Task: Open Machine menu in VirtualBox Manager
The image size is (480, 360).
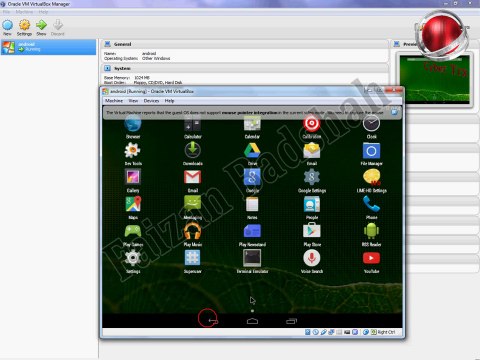Action: 24,12
